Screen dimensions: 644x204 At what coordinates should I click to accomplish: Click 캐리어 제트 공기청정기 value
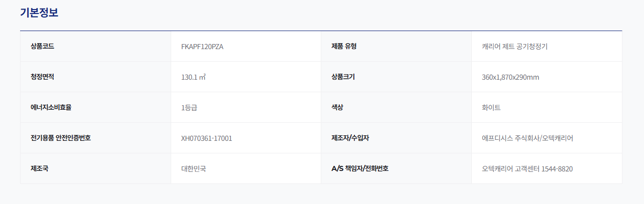tap(514, 47)
